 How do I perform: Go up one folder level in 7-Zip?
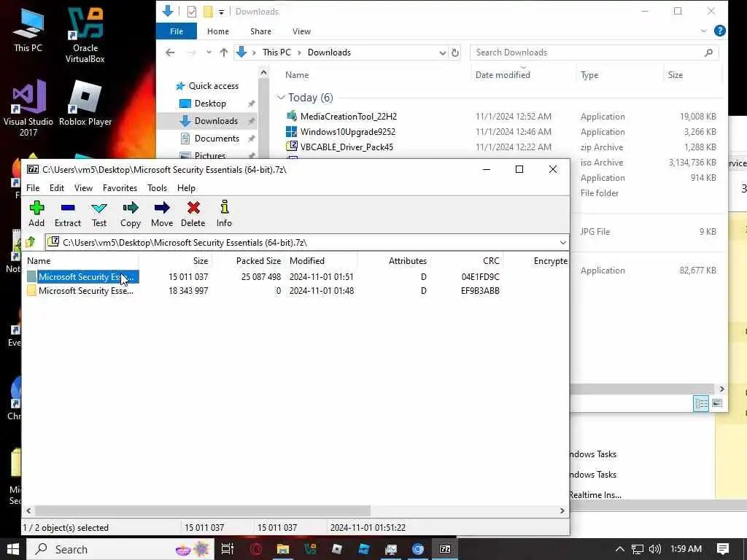[x=31, y=242]
